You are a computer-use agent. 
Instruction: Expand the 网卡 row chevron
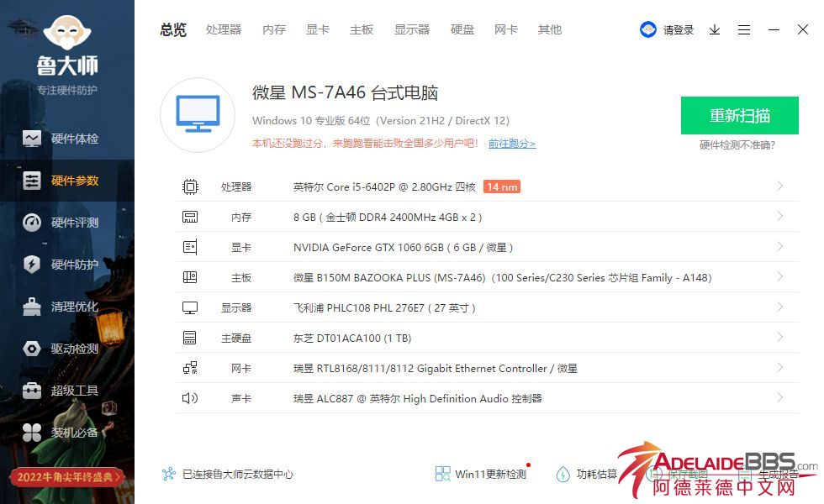coord(780,367)
